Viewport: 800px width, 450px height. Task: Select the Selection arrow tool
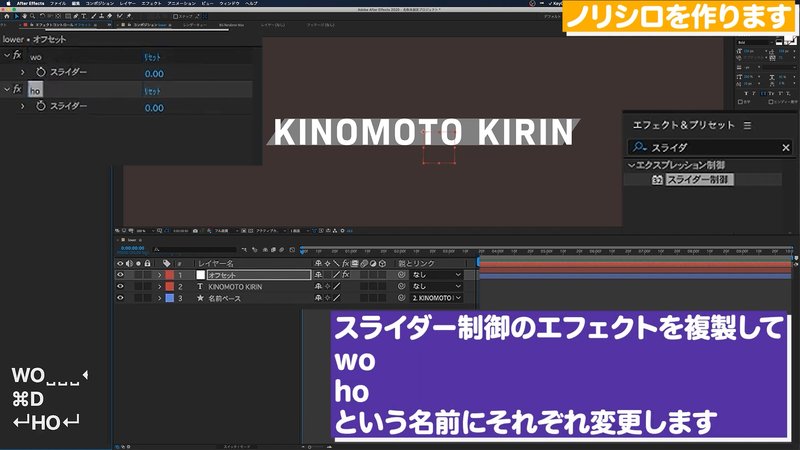click(x=16, y=16)
